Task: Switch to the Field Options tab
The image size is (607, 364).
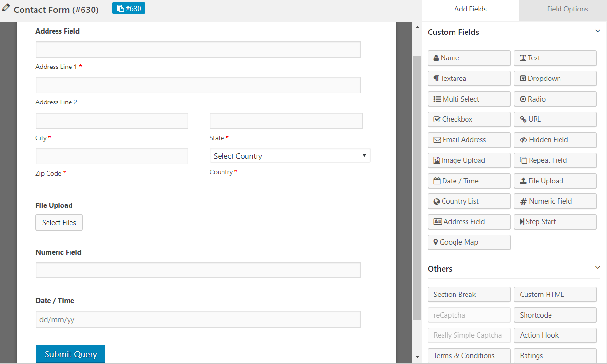Action: (x=567, y=9)
